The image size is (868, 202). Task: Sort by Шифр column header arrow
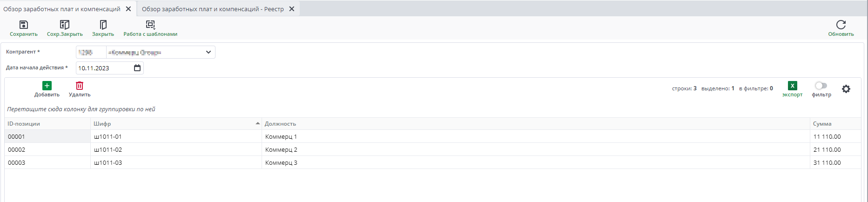tap(257, 123)
